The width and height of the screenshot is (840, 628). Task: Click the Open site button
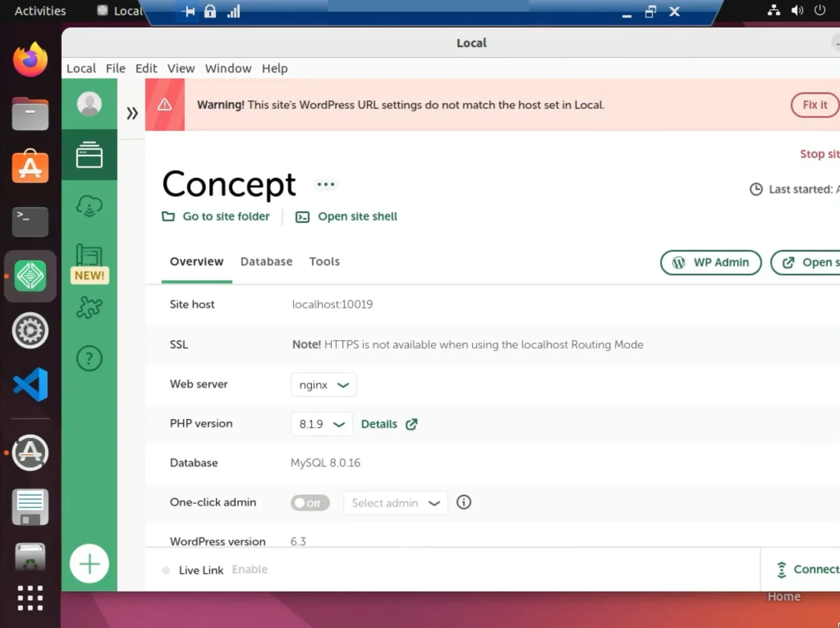[806, 263]
